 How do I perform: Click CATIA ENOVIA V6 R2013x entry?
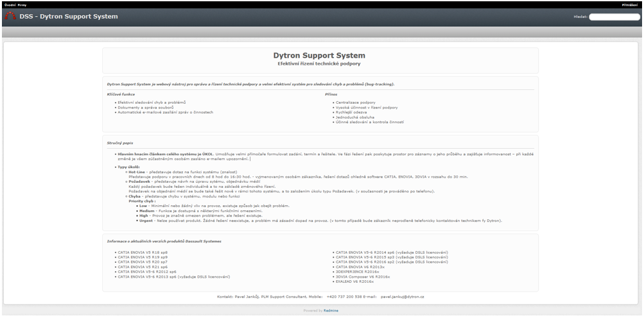coord(361,267)
